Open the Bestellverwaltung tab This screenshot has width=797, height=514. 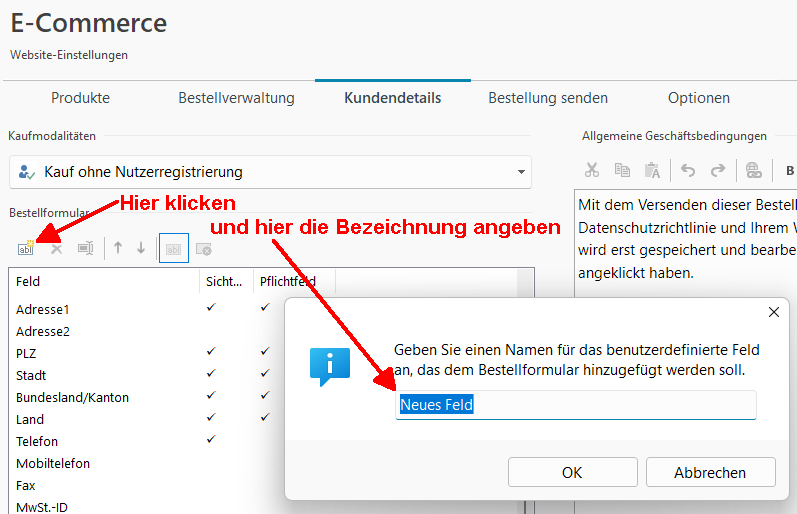pos(236,98)
